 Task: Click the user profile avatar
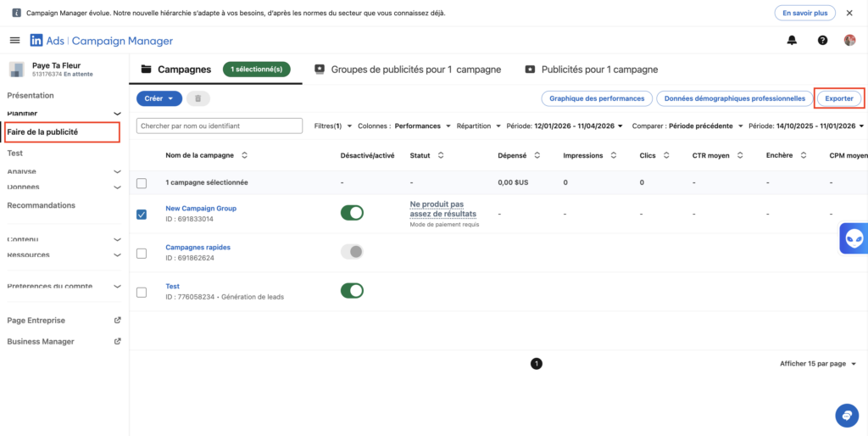[849, 41]
